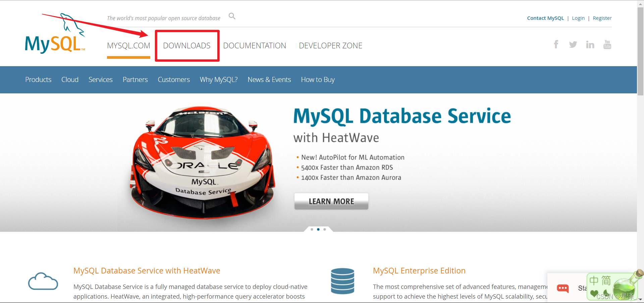Open MySQL's LinkedIn page icon
Screen dimensions: 644x303
(x=590, y=44)
